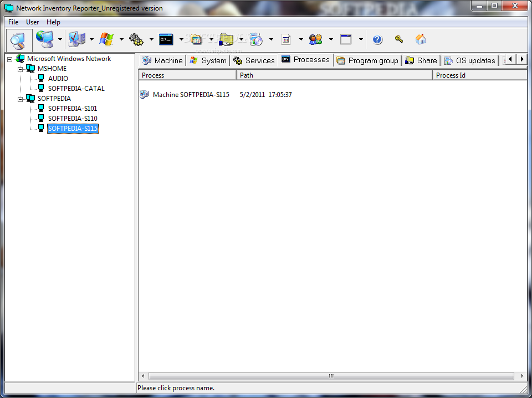Screen dimensions: 532x398
Task: Switch to the Program group tab
Action: (x=367, y=60)
